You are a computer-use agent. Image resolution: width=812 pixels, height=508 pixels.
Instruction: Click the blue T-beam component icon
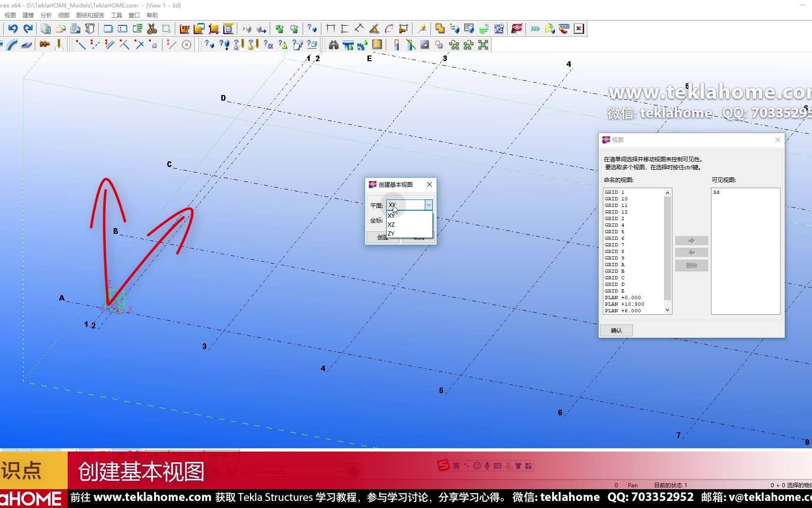click(x=348, y=45)
